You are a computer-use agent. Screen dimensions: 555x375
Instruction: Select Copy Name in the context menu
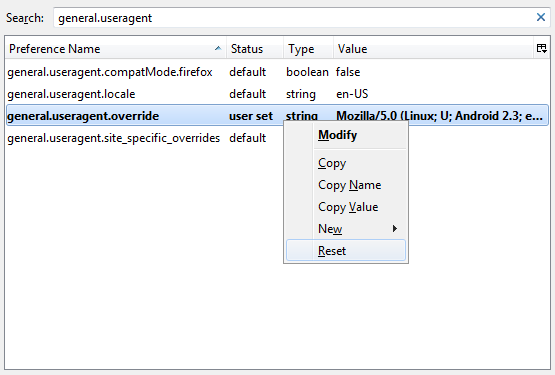click(x=346, y=185)
